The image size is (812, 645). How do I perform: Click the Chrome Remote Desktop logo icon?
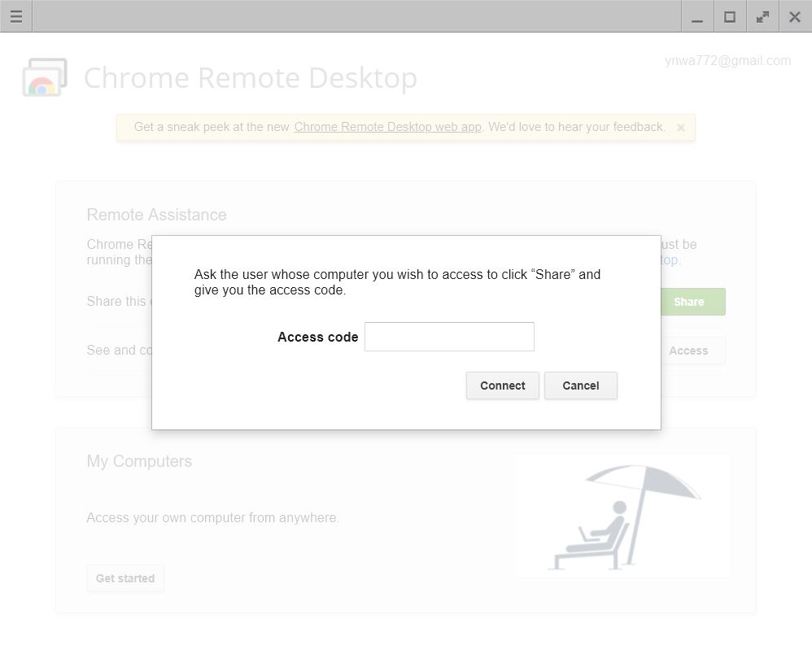(45, 77)
